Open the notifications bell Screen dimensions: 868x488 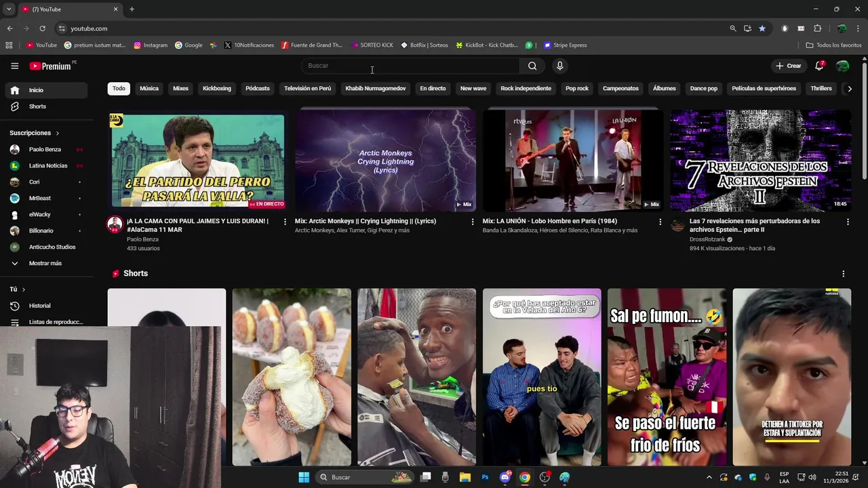pyautogui.click(x=819, y=66)
